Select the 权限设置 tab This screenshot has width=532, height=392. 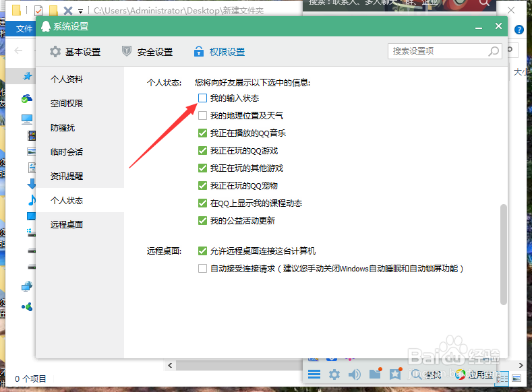[220, 52]
